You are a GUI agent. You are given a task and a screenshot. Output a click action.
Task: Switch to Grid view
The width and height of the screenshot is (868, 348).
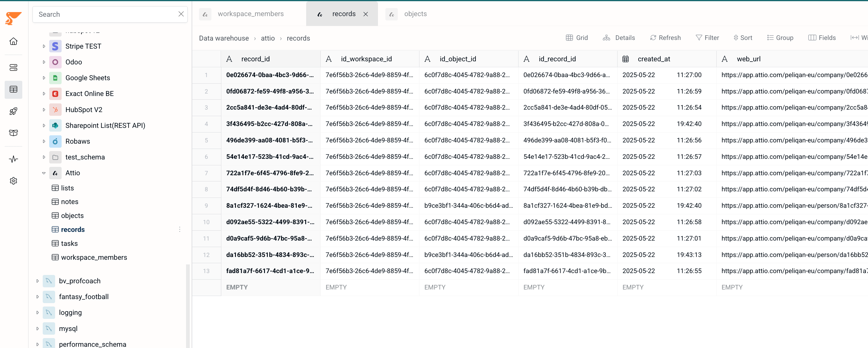(576, 38)
